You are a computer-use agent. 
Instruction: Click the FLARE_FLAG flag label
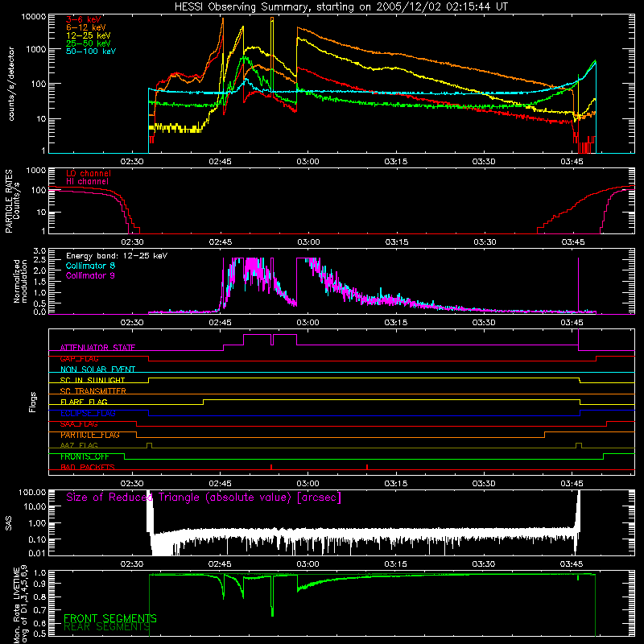84,402
